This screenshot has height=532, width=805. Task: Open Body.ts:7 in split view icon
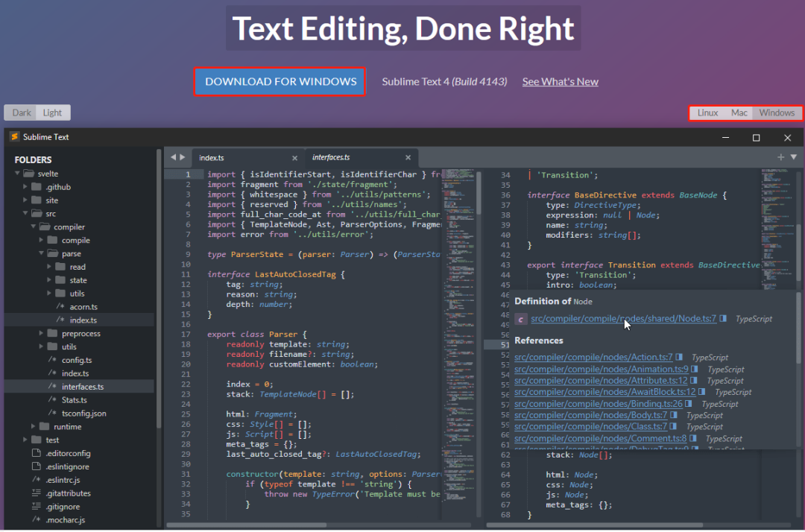674,415
